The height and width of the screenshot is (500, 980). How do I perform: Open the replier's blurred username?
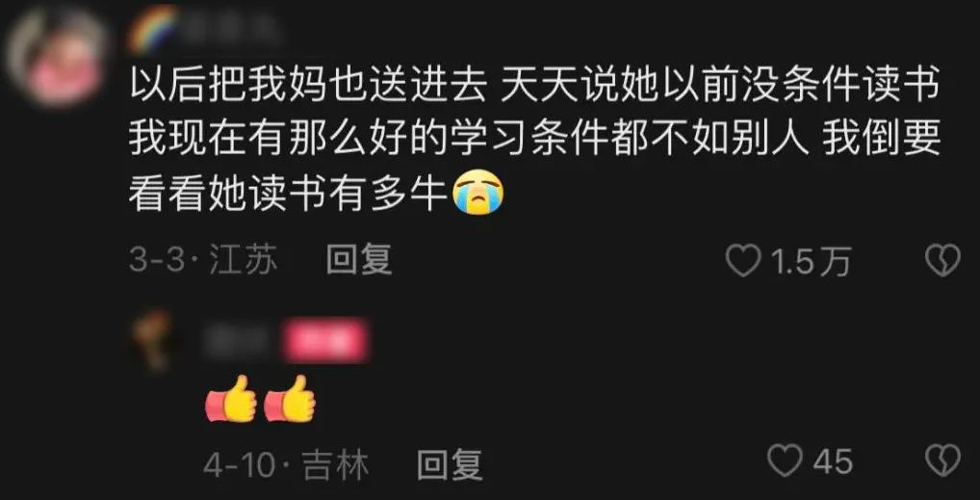240,342
